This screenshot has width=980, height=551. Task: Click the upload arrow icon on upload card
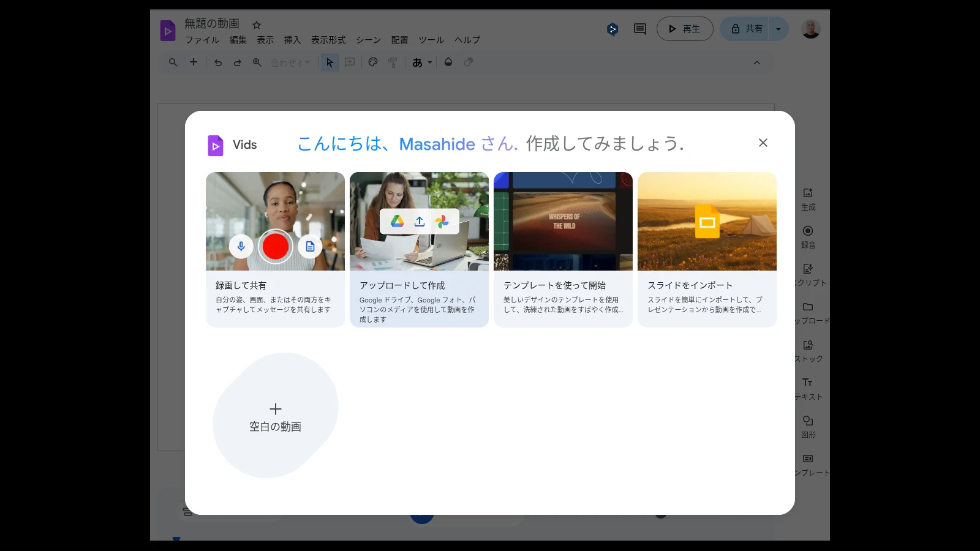[420, 221]
